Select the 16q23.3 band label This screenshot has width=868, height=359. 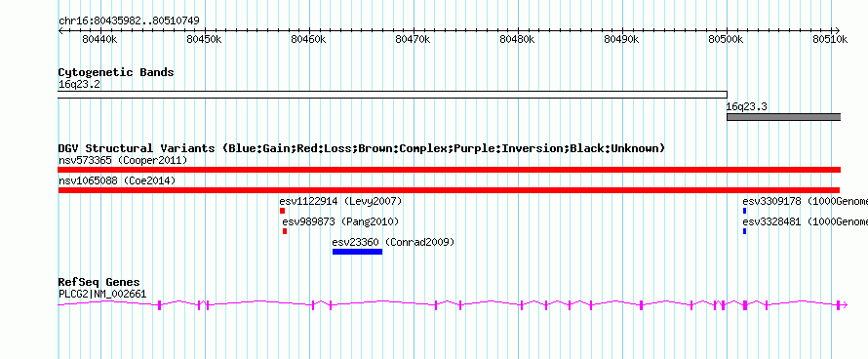click(x=747, y=107)
